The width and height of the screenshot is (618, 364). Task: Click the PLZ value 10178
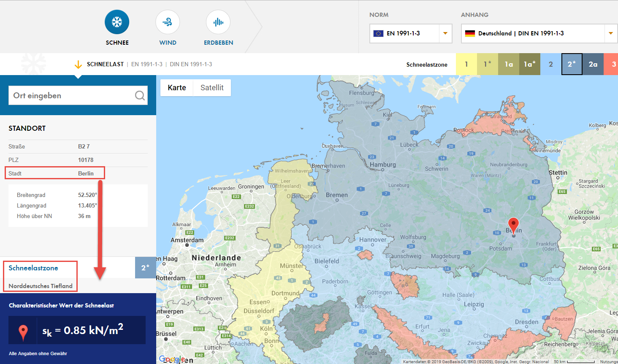[x=86, y=160]
